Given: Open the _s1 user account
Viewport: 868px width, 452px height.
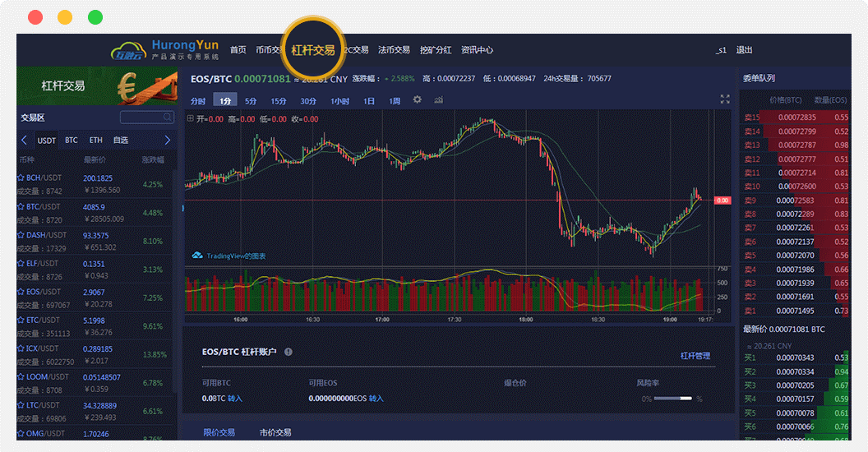Looking at the screenshot, I should 721,50.
